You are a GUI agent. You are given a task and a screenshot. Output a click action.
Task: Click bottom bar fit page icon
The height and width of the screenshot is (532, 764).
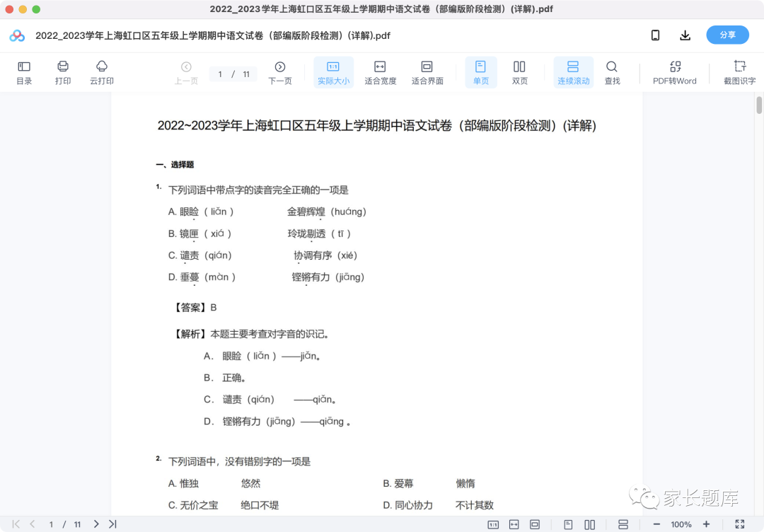(535, 525)
